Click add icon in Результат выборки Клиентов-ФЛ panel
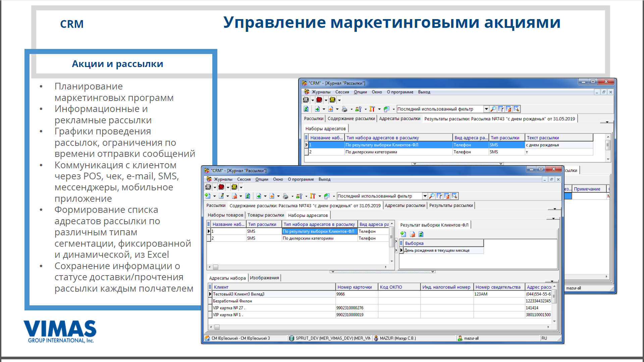The height and width of the screenshot is (362, 644). pos(403,234)
